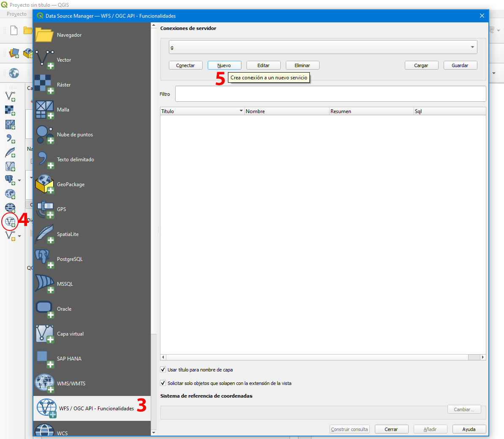Click the Eliminar button
The width and height of the screenshot is (504, 439).
(x=302, y=65)
